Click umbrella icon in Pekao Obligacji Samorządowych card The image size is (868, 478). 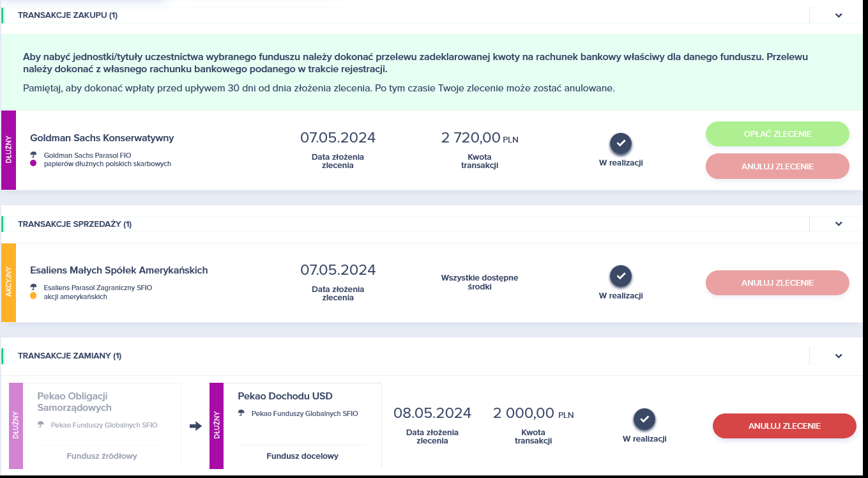pos(41,424)
